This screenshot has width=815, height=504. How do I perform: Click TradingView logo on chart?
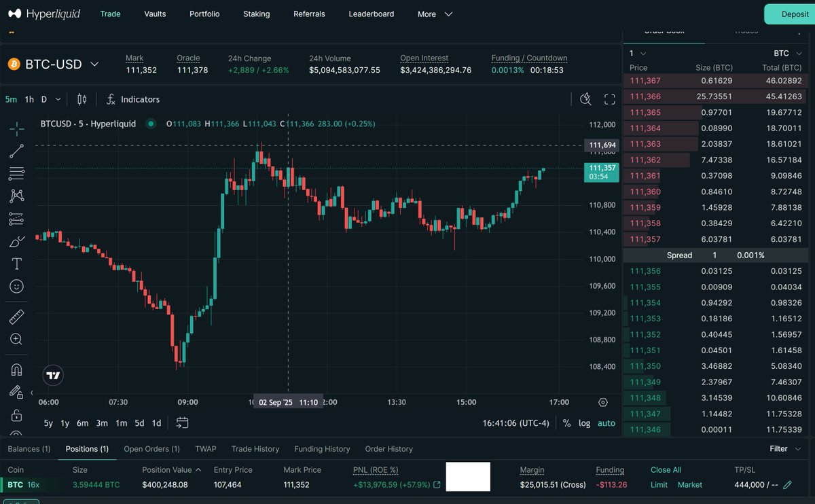click(53, 375)
